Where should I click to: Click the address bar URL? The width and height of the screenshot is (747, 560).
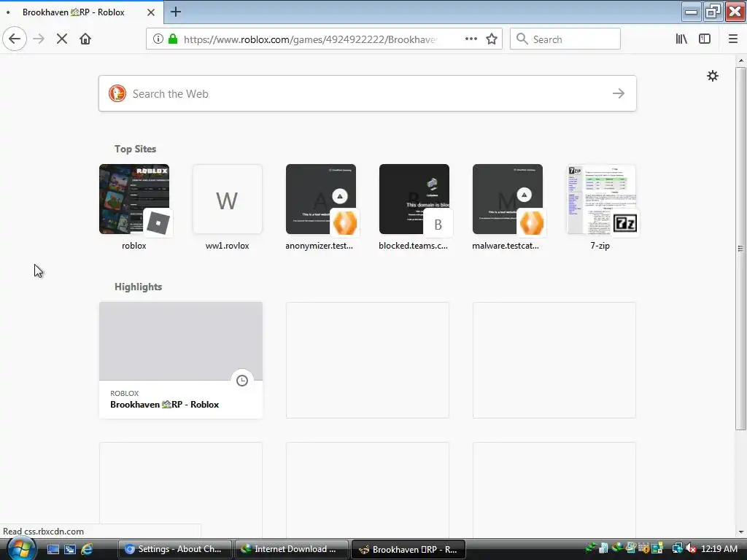click(x=310, y=39)
